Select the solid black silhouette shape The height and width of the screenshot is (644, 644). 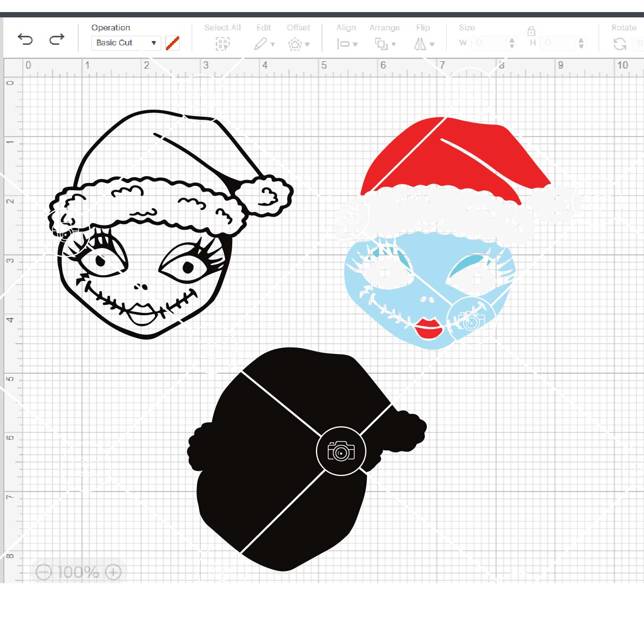pos(307,460)
